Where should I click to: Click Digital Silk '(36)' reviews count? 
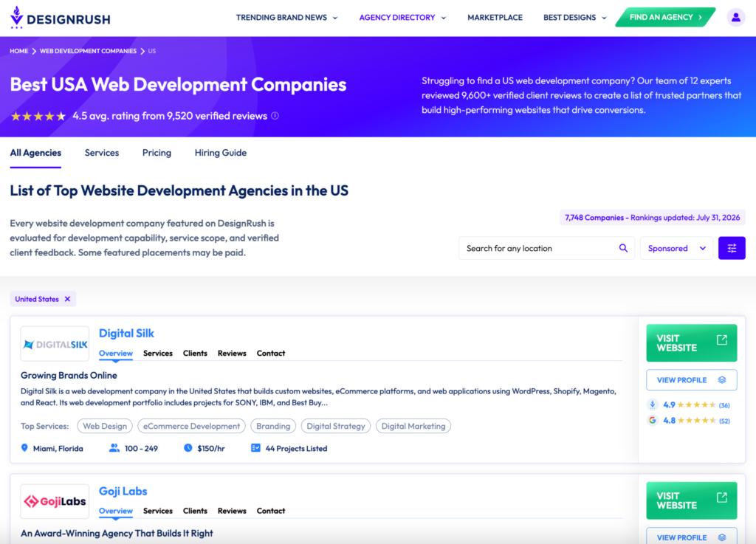coord(724,405)
